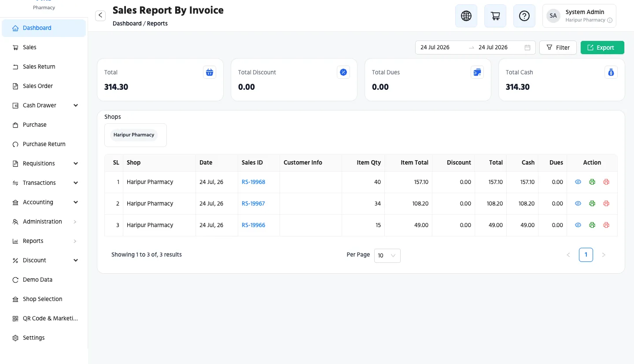Click the Demo Data icon in sidebar
The height and width of the screenshot is (364, 634).
pos(15,280)
